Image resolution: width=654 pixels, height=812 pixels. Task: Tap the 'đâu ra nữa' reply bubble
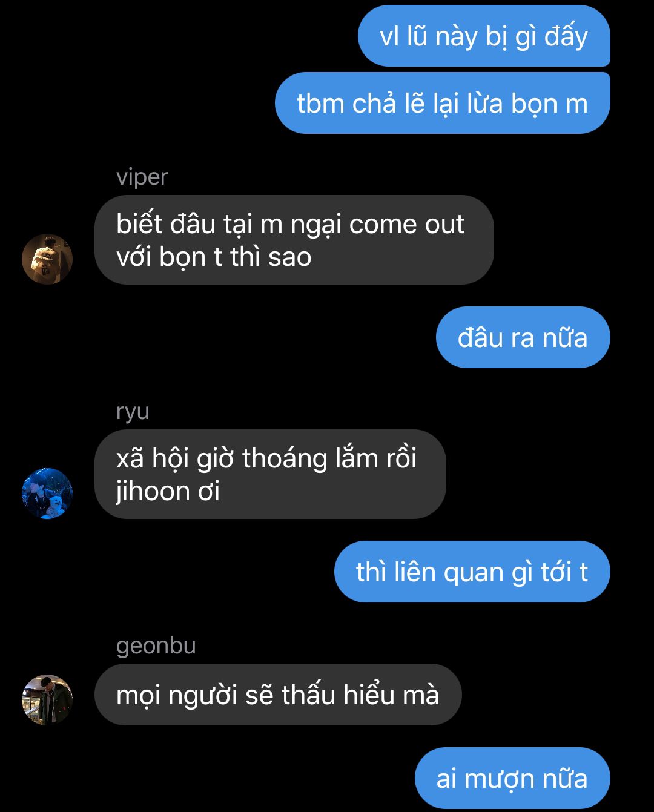click(523, 337)
